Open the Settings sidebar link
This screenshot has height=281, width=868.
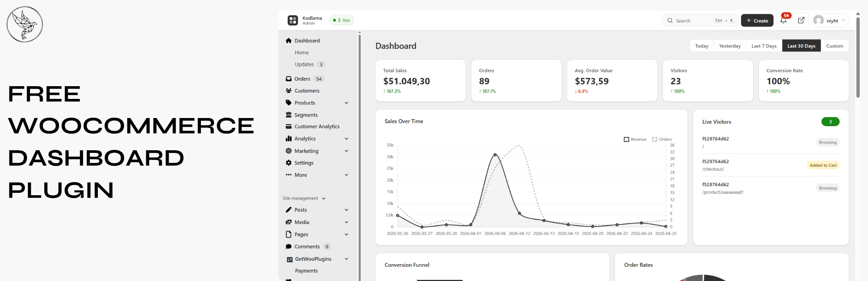(x=304, y=163)
